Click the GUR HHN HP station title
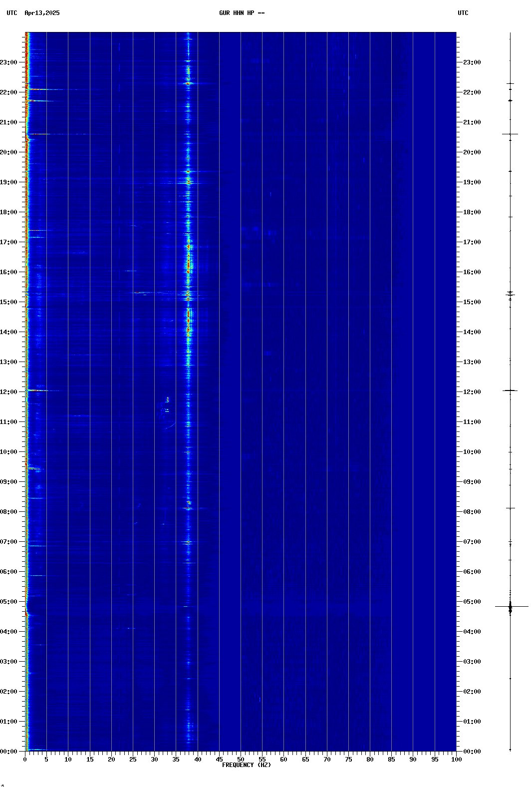The height and width of the screenshot is (791, 532). 242,13
